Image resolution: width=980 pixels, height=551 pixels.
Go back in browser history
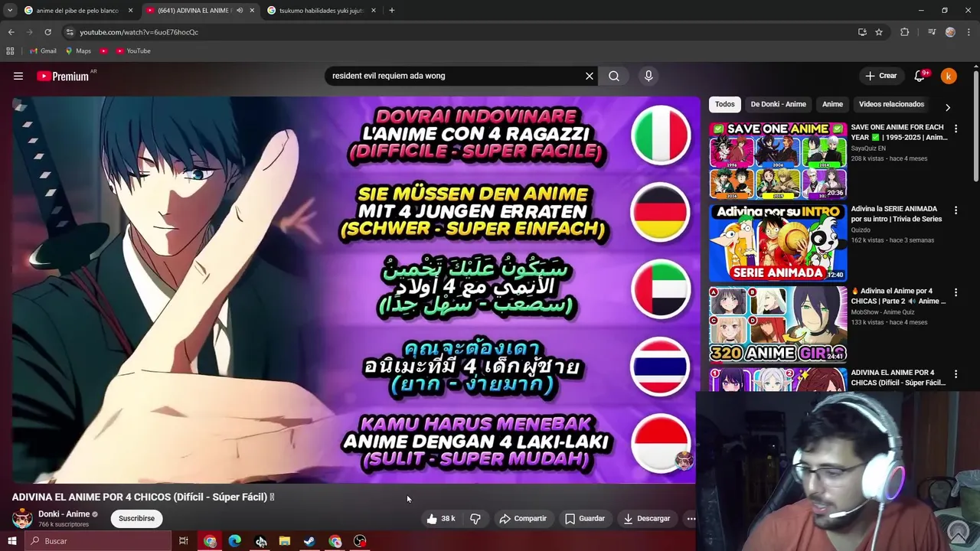pos(11,32)
